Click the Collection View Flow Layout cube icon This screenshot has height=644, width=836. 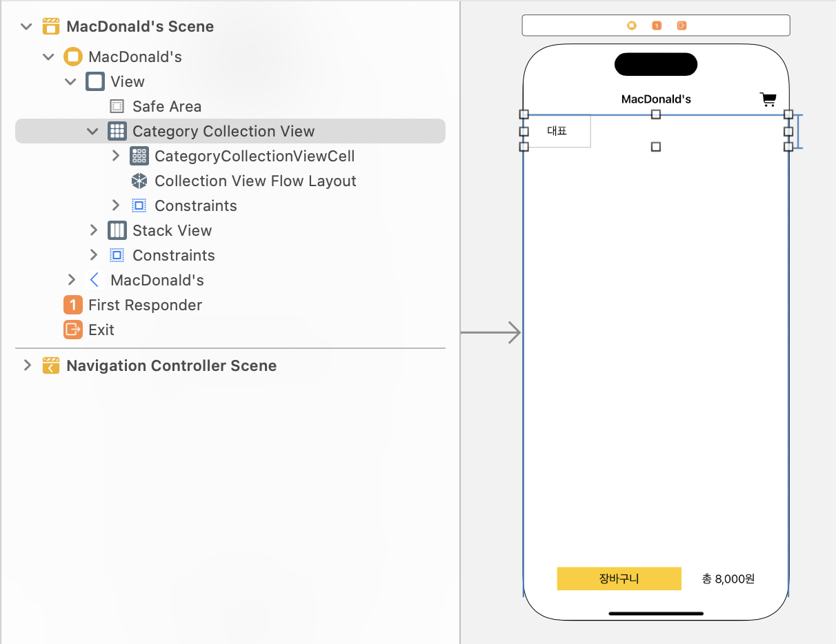point(139,181)
